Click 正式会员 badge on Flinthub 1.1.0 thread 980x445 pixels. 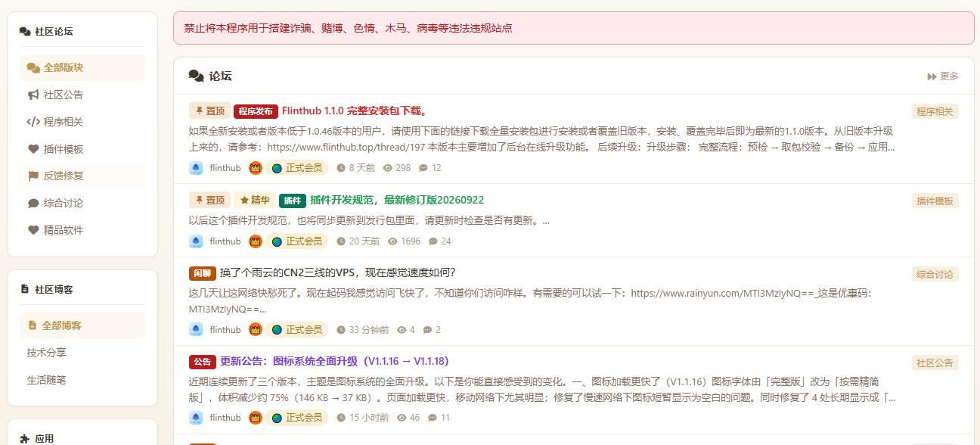297,168
